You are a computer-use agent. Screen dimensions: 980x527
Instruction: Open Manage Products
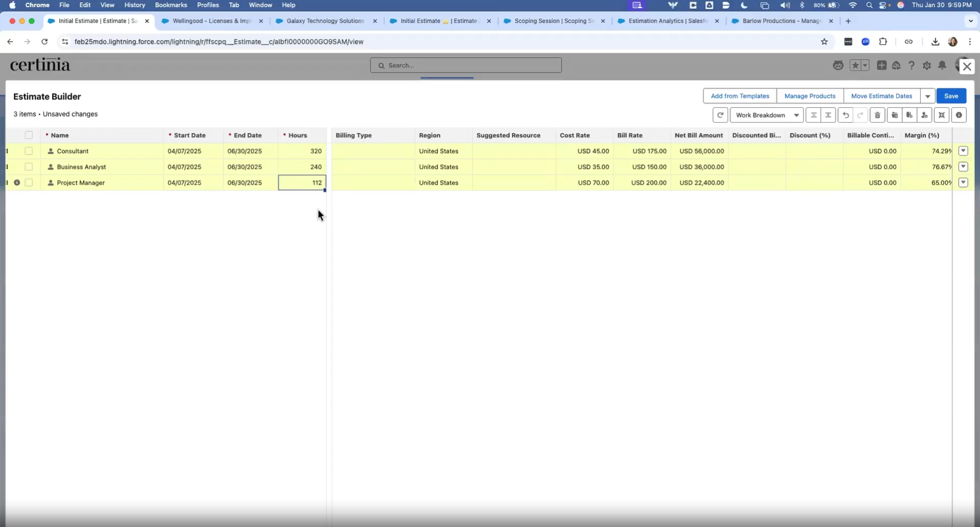[810, 95]
